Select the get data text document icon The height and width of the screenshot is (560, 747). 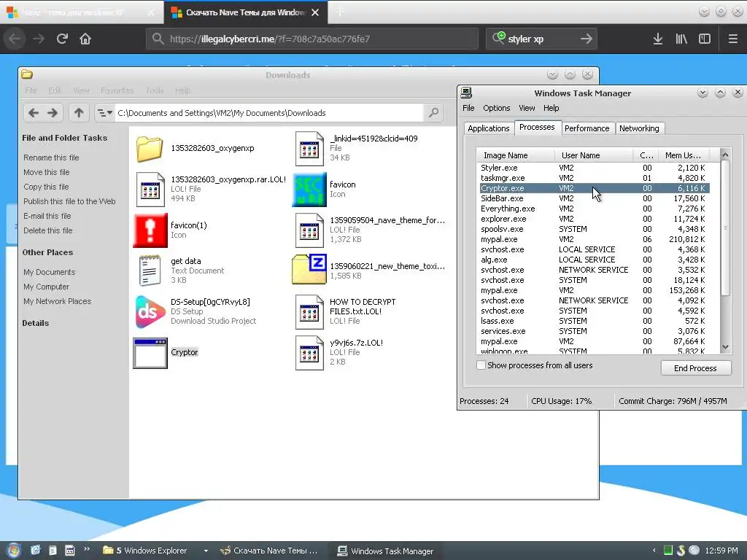150,271
